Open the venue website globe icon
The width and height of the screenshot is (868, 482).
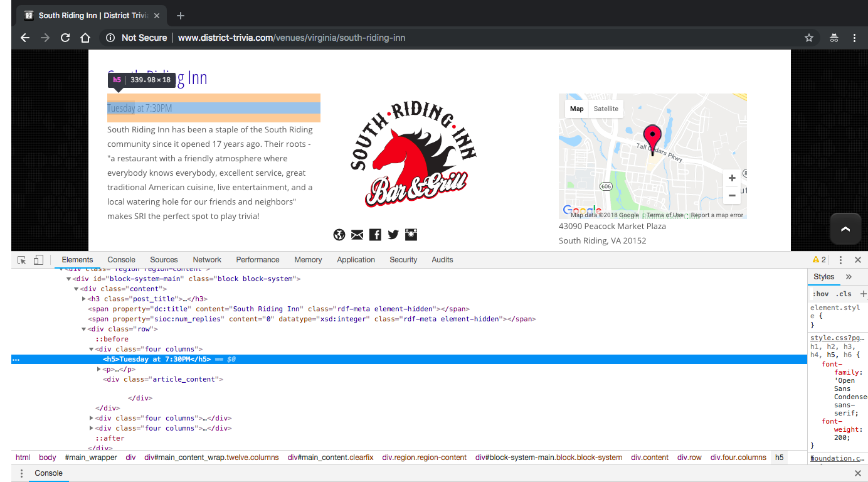coord(339,235)
